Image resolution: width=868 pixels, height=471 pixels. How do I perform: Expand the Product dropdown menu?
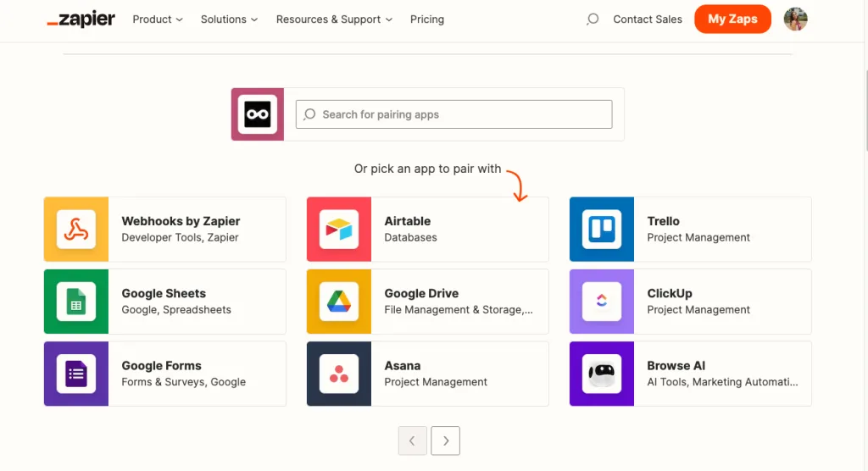click(x=158, y=19)
